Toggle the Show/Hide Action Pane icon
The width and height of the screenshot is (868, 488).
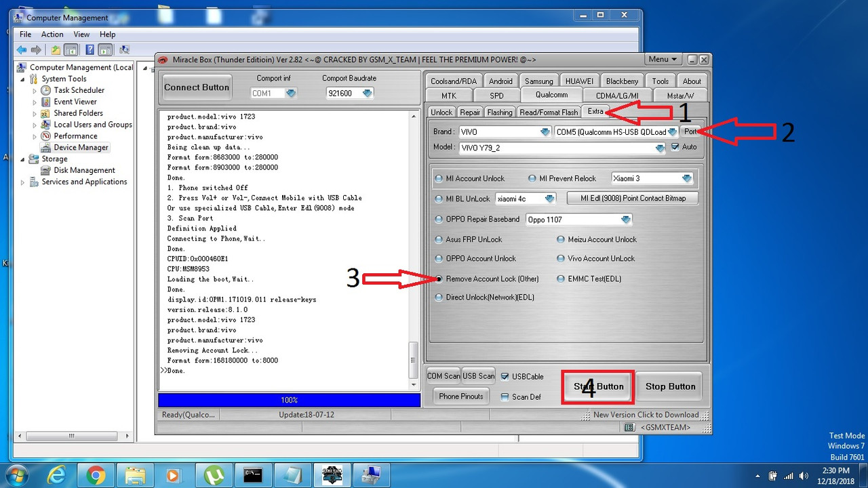coord(105,49)
